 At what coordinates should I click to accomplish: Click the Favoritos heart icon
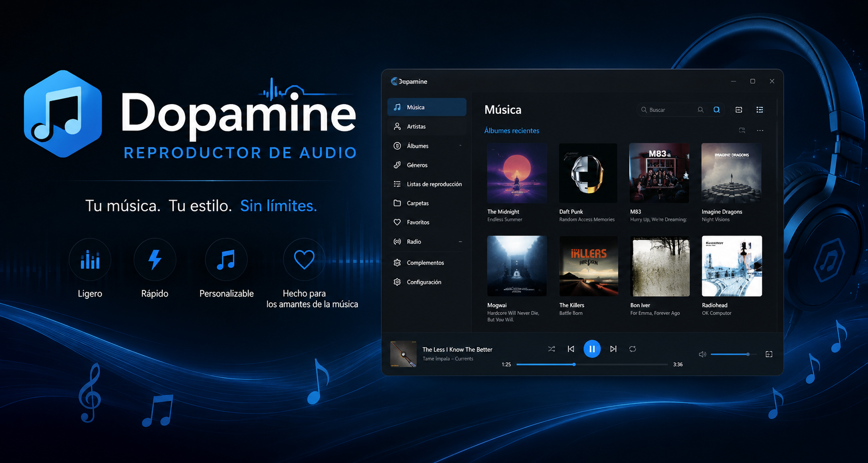(x=397, y=222)
